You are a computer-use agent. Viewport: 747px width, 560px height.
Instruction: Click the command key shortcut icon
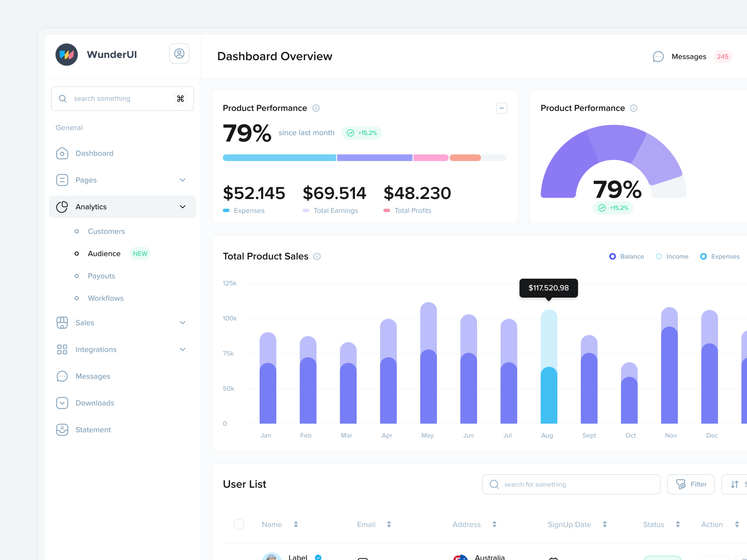coord(180,99)
